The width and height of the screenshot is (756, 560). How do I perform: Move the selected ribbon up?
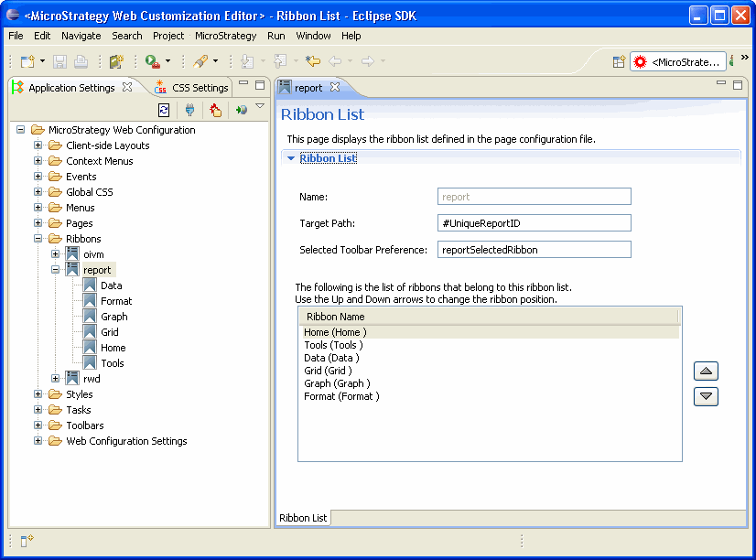[706, 371]
